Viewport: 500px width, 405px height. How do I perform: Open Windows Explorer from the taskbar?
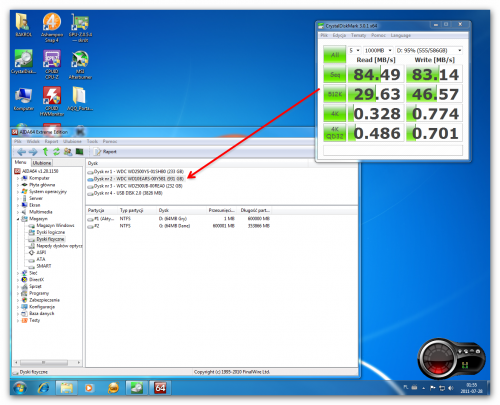tap(66, 388)
